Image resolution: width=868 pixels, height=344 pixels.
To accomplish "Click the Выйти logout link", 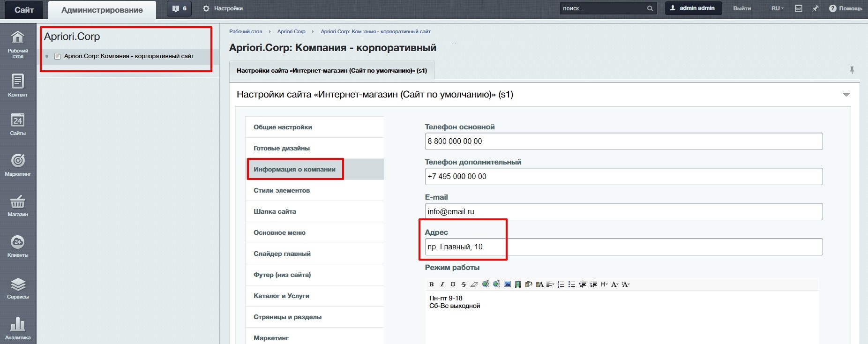I will pos(741,8).
